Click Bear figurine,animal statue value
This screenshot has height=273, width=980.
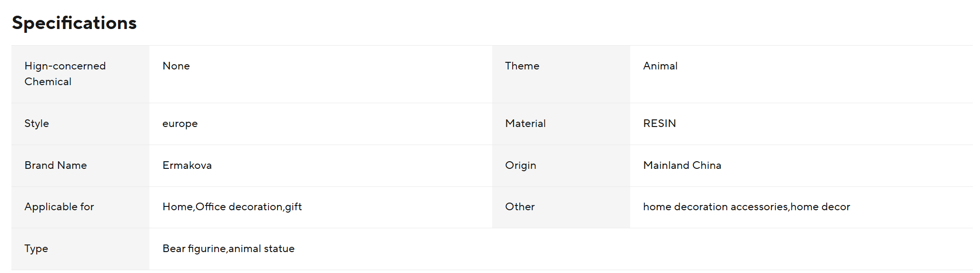(x=228, y=249)
